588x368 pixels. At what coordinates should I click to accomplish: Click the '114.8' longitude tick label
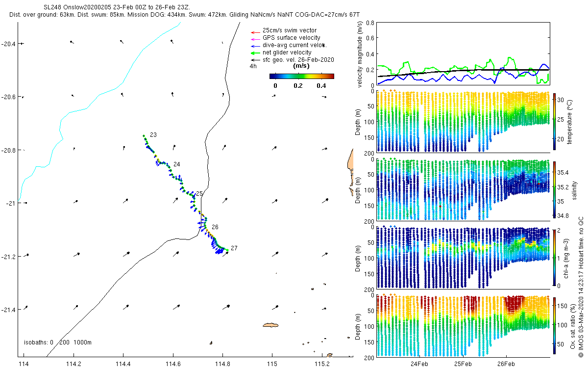[x=222, y=364]
